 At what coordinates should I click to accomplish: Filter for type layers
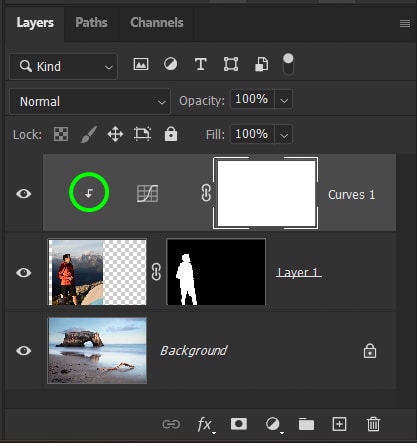click(x=200, y=64)
